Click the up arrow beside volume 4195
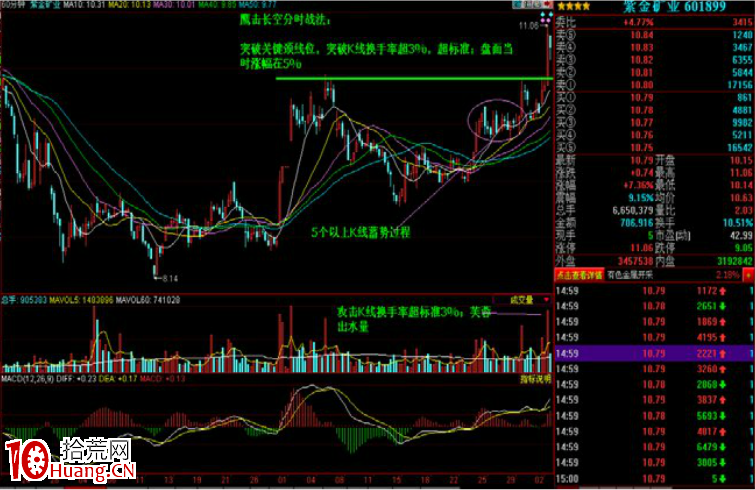Viewport: 755px width, 490px height. tap(722, 337)
